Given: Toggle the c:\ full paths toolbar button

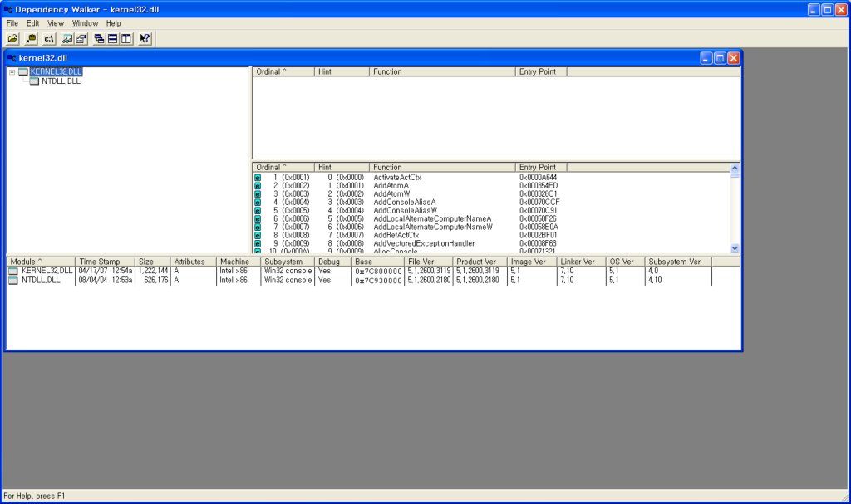Looking at the screenshot, I should (x=49, y=38).
